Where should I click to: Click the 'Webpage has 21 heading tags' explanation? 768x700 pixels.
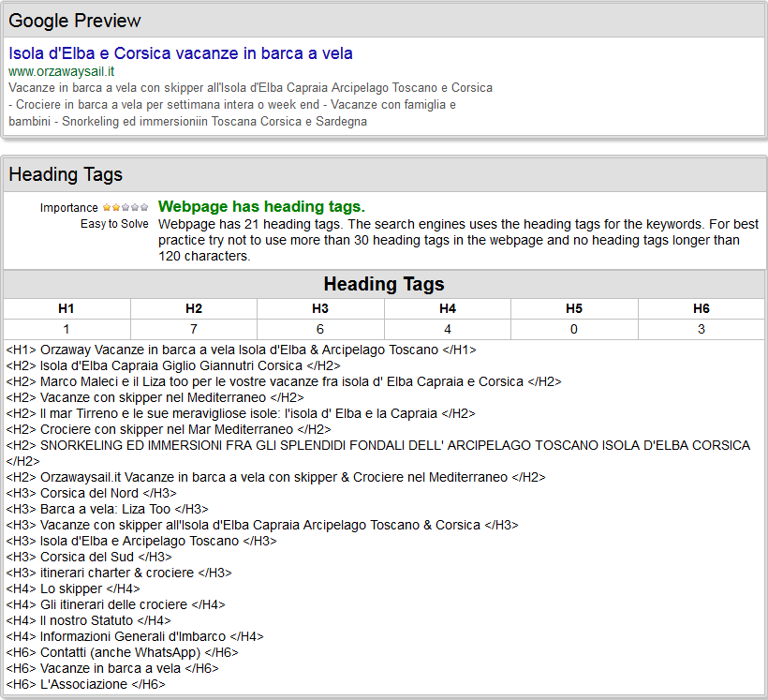pos(458,240)
